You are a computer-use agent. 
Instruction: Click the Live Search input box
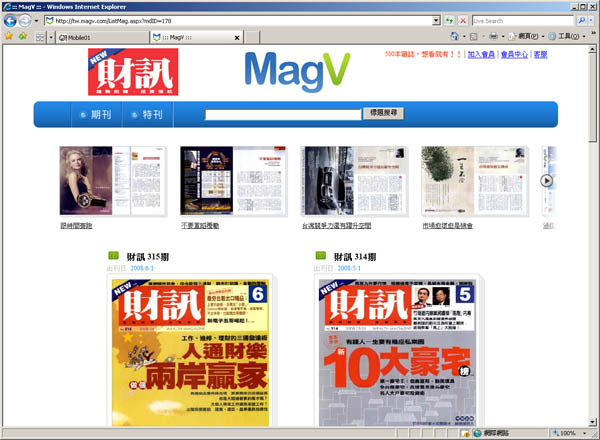(x=523, y=21)
